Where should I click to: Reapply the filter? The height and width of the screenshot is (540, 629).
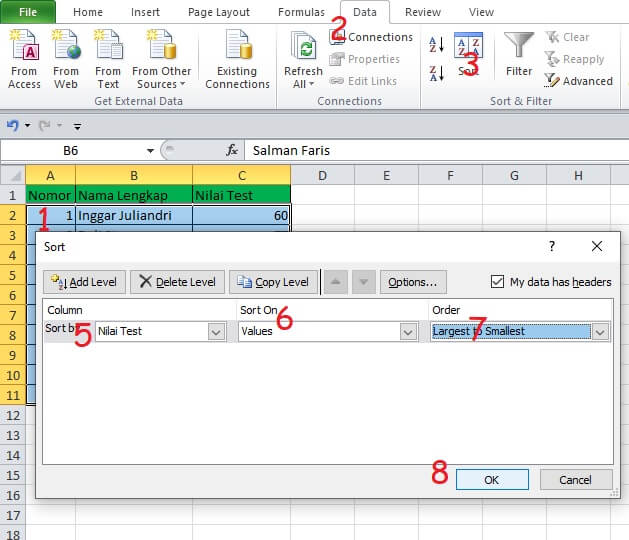point(574,59)
